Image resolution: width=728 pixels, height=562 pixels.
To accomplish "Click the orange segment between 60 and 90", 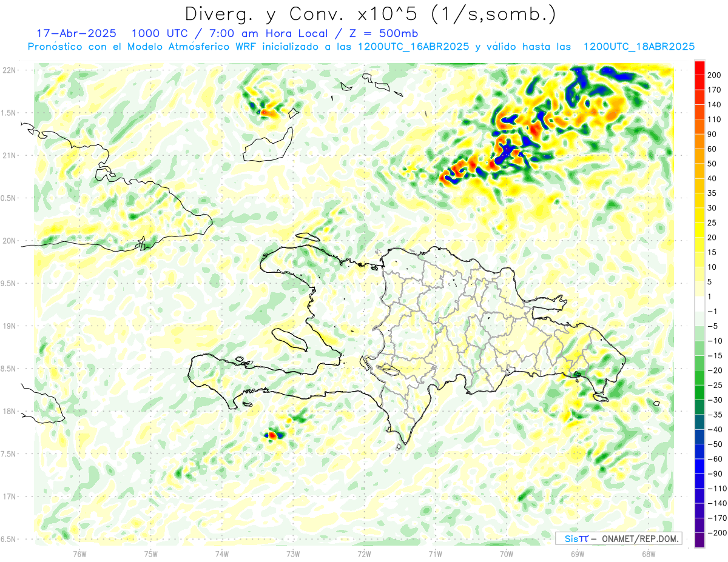I will click(x=699, y=141).
